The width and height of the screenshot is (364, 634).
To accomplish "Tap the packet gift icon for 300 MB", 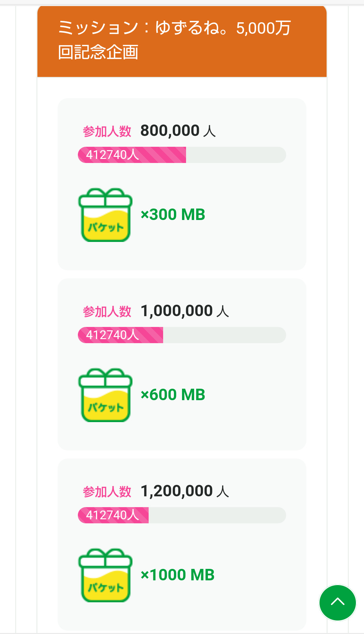I will point(105,215).
